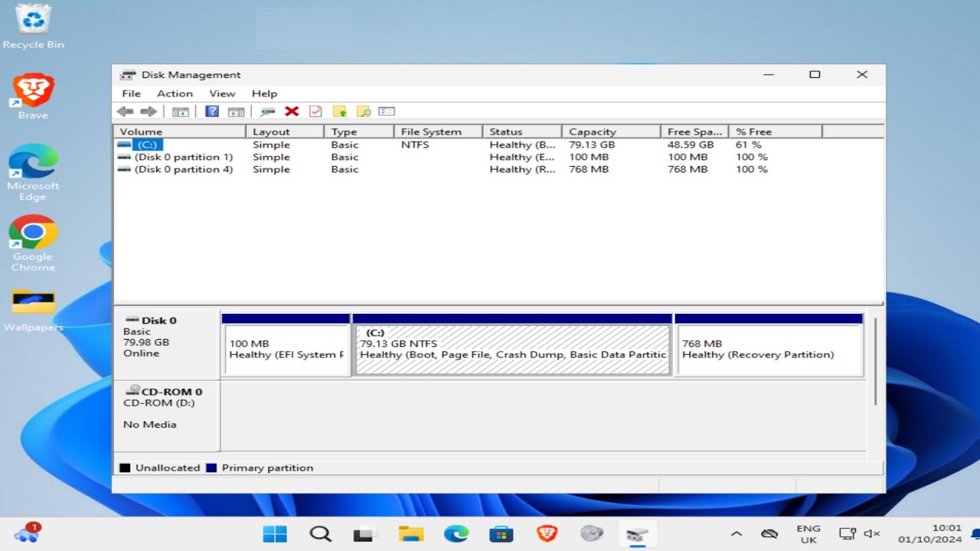Open the Help menu
Screen dimensions: 980x551
[264, 93]
